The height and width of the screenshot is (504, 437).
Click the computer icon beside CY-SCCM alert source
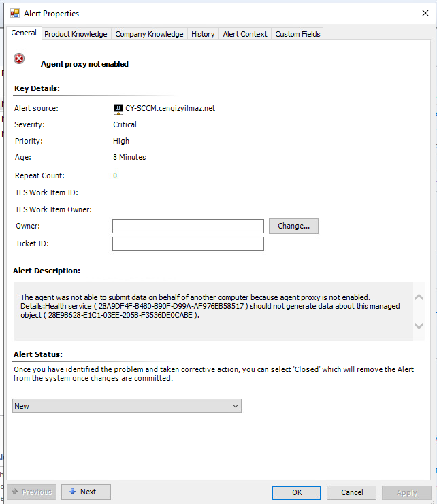point(118,108)
